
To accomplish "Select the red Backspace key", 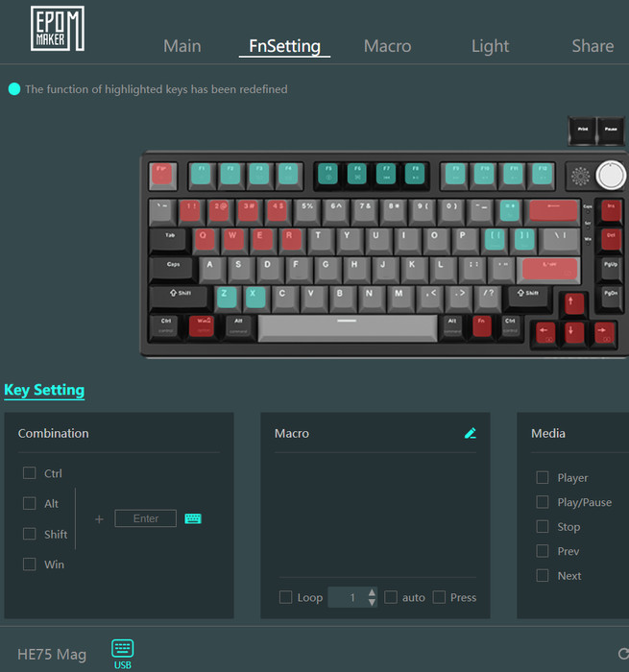I will click(553, 211).
